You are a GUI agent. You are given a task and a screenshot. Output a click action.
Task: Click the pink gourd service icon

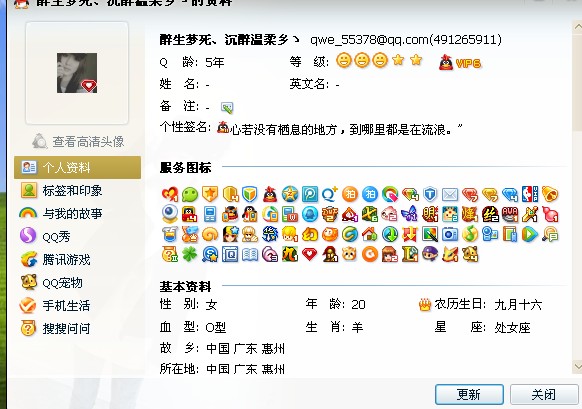(550, 214)
